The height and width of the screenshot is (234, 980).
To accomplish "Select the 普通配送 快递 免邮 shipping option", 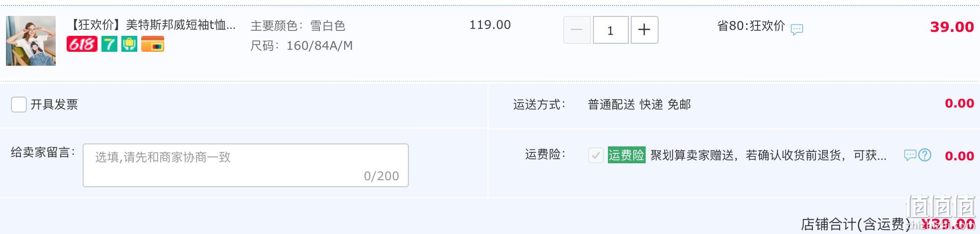I will tap(639, 105).
